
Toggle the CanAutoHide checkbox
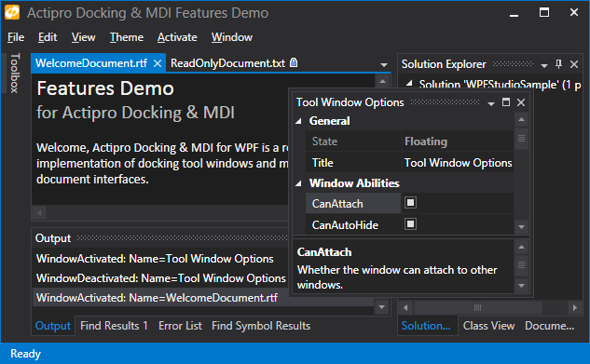410,224
